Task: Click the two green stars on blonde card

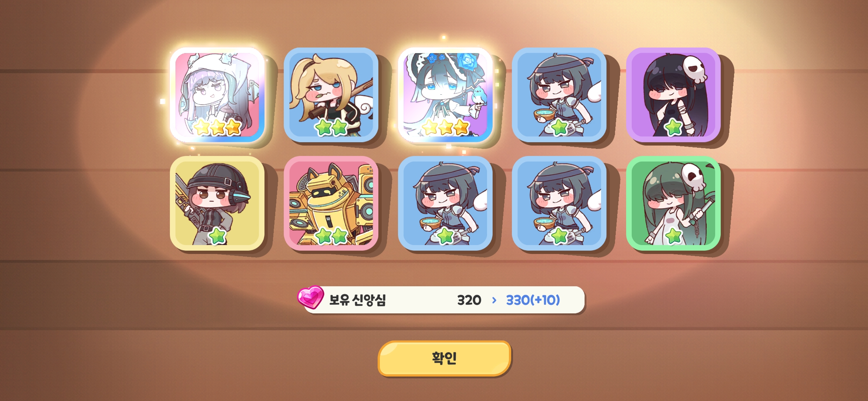Action: pyautogui.click(x=331, y=127)
